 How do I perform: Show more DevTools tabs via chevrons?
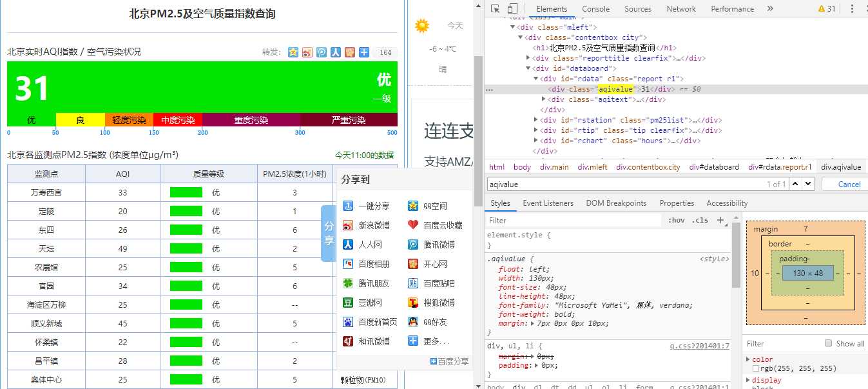coord(770,8)
